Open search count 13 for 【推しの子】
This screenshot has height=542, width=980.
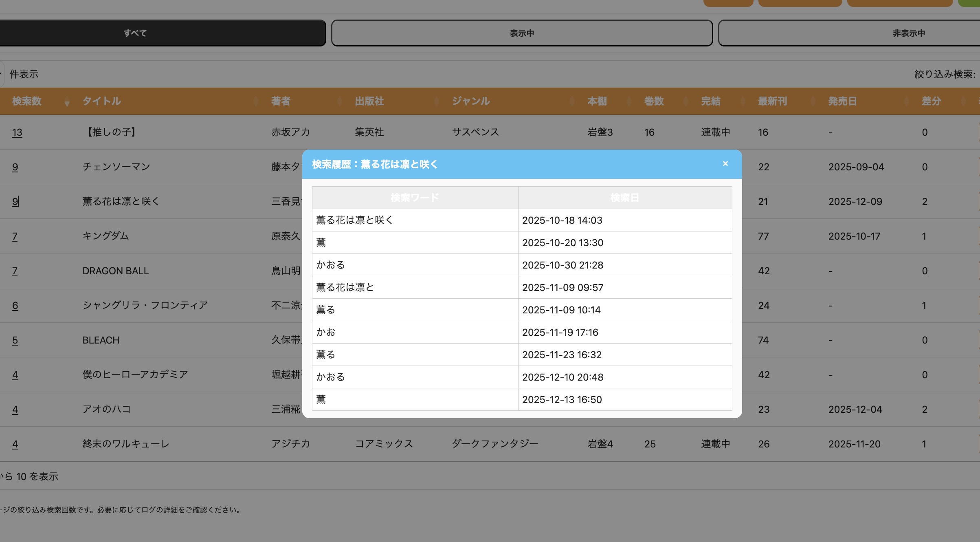[17, 132]
